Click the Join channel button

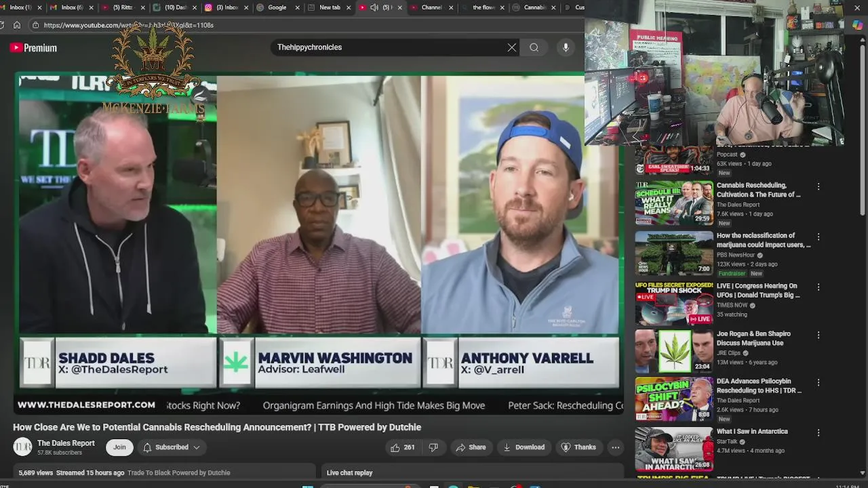point(119,447)
